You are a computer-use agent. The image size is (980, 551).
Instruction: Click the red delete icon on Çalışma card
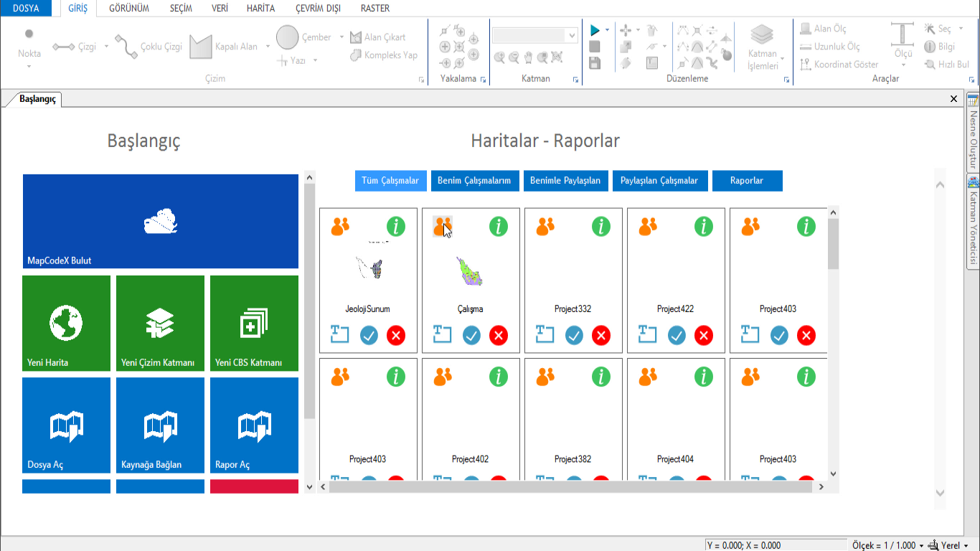click(499, 335)
